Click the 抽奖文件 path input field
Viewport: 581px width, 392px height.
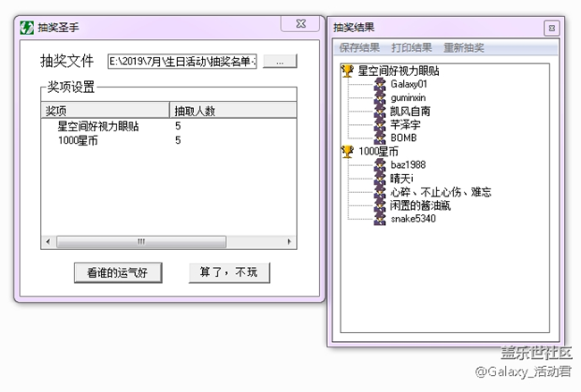182,61
